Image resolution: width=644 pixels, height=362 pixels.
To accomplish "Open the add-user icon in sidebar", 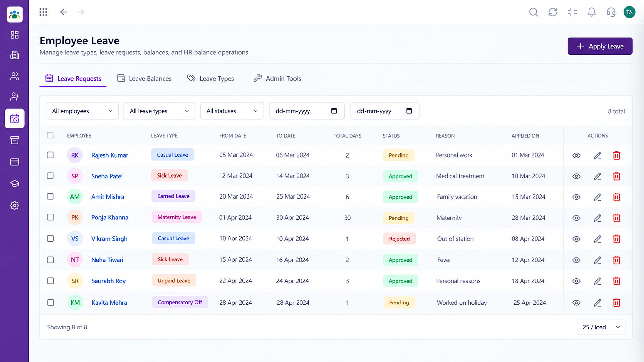I will (14, 96).
